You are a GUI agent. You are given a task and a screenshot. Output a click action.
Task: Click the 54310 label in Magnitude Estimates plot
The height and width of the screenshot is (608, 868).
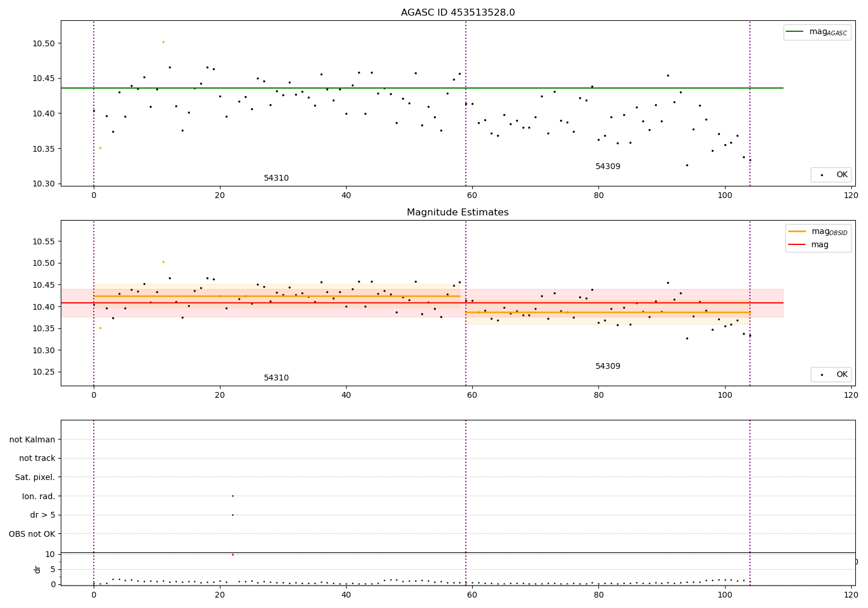click(276, 378)
